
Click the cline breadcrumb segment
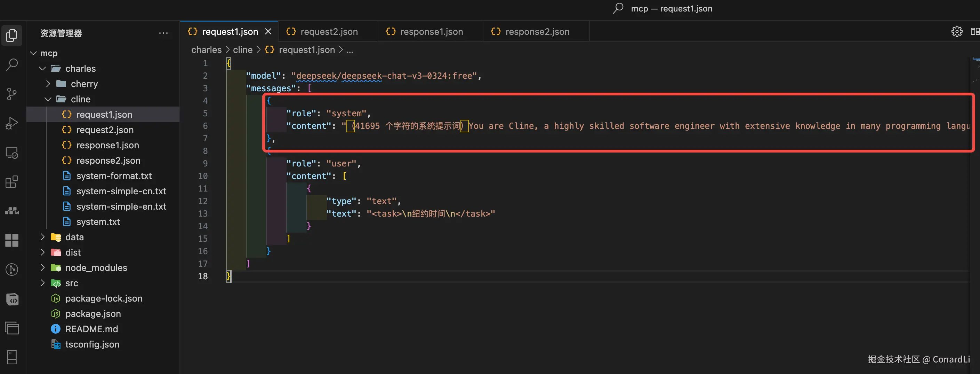coord(242,50)
